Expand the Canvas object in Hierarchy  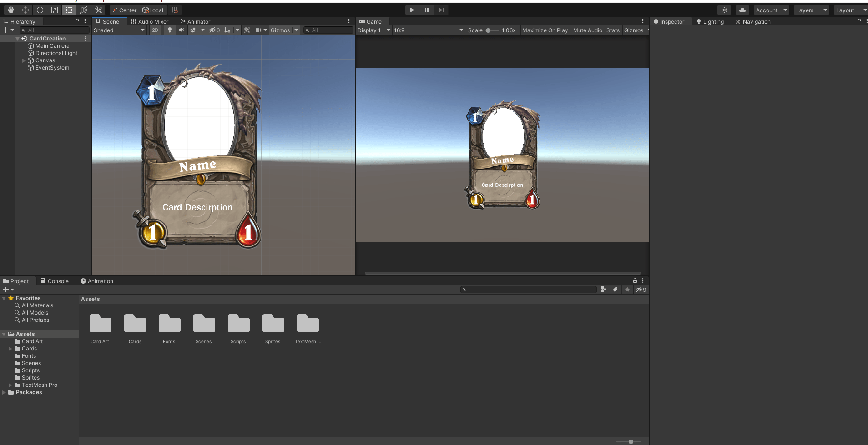click(24, 60)
